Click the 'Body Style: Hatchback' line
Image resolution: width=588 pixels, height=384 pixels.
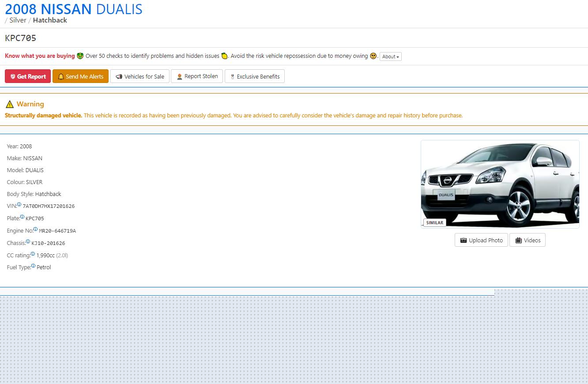tap(34, 194)
